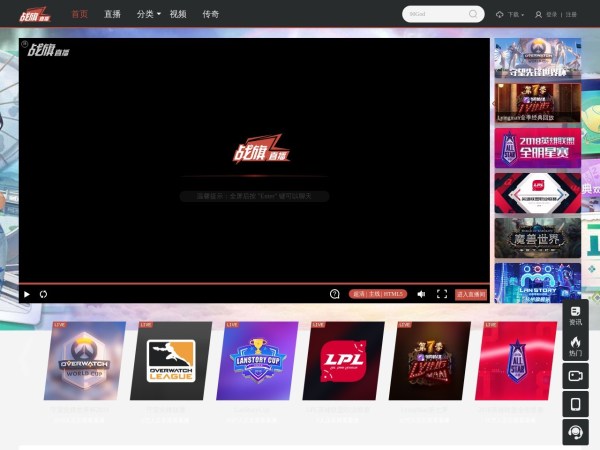This screenshot has height=450, width=600.
Task: Mute the video volume speaker icon
Action: click(x=421, y=294)
